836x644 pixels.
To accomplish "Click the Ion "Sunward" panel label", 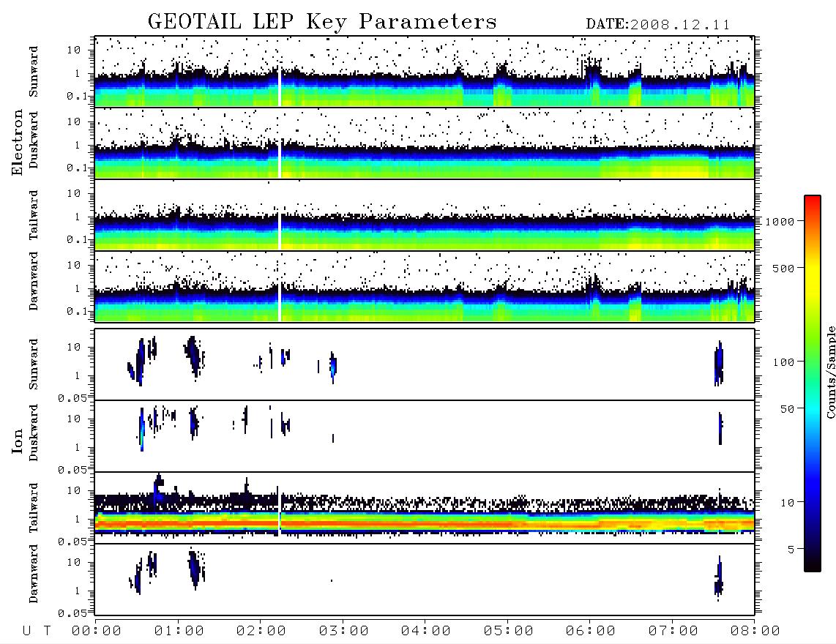I will tap(34, 364).
